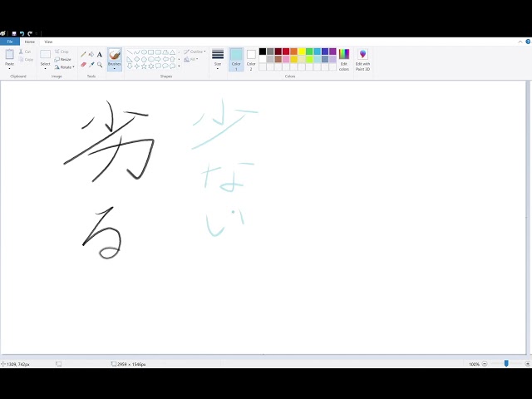The height and width of the screenshot is (399, 532).
Task: Open the Brushes dropdown arrow
Action: coord(115,68)
